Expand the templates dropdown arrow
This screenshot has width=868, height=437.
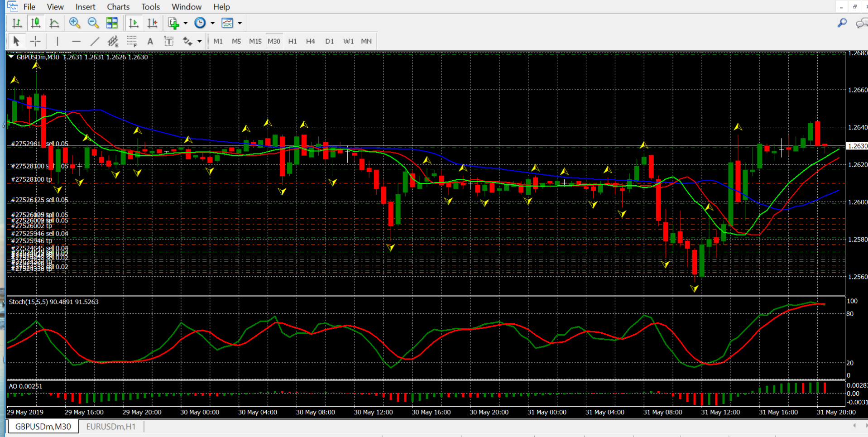(240, 23)
